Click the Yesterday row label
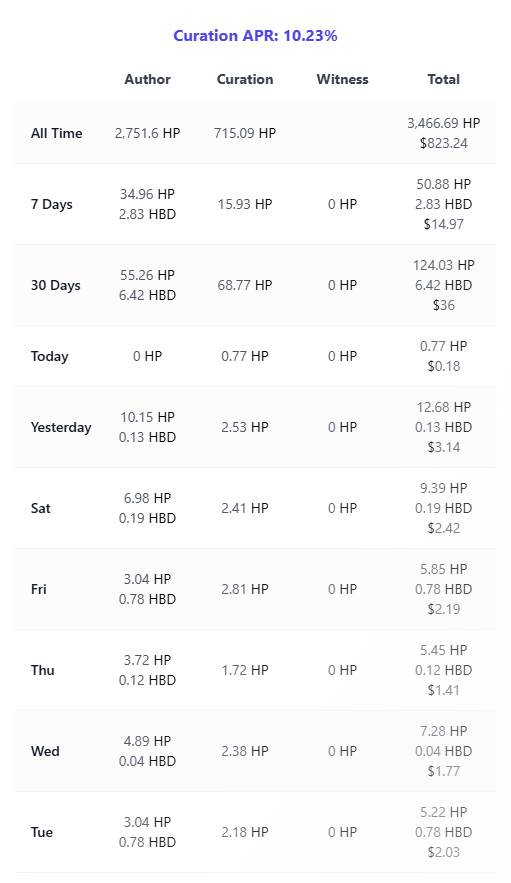 (61, 427)
